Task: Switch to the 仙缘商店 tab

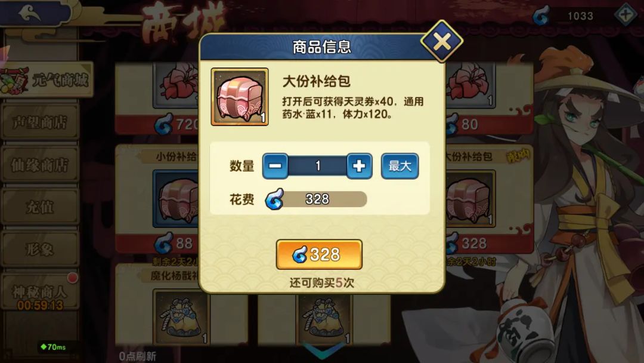Action: pyautogui.click(x=40, y=165)
